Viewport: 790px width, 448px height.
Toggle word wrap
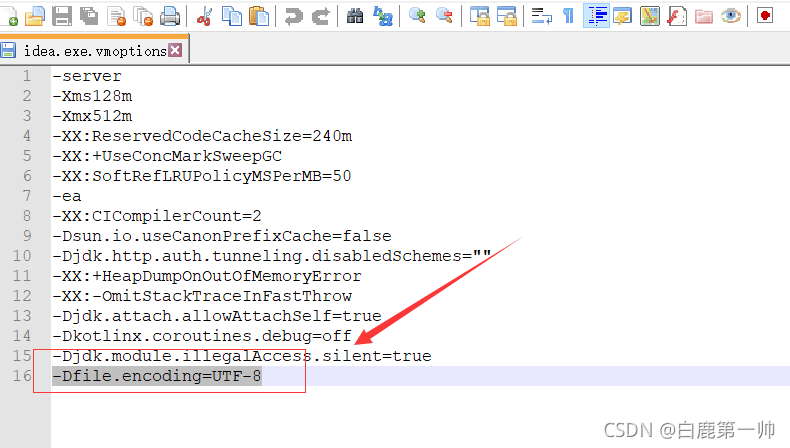(x=542, y=16)
